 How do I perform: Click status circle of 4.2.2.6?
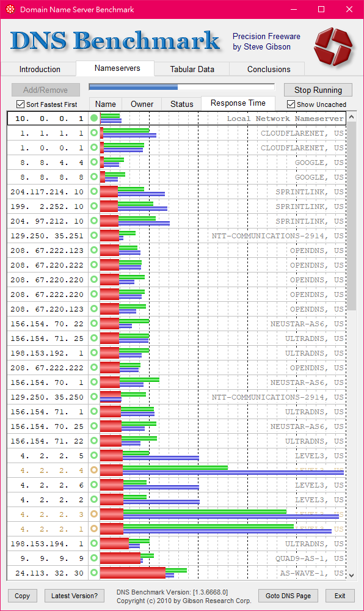coord(94,485)
